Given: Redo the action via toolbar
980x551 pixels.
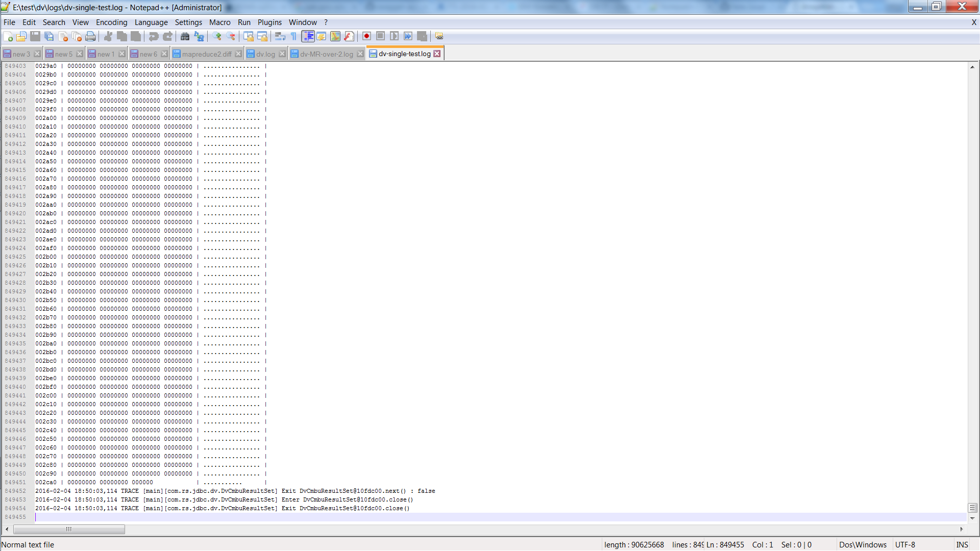Looking at the screenshot, I should click(x=167, y=36).
